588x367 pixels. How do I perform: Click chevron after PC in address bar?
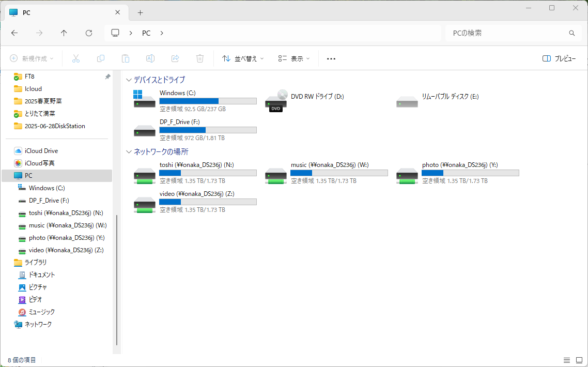click(x=162, y=33)
